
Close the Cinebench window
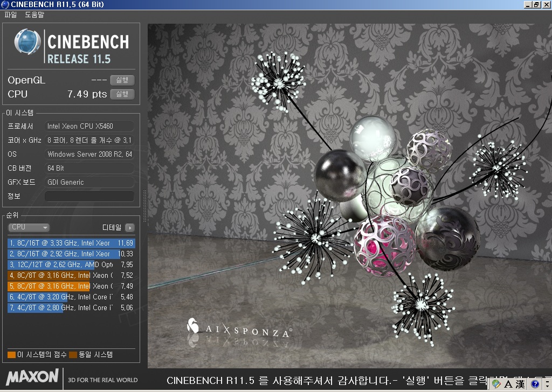546,4
